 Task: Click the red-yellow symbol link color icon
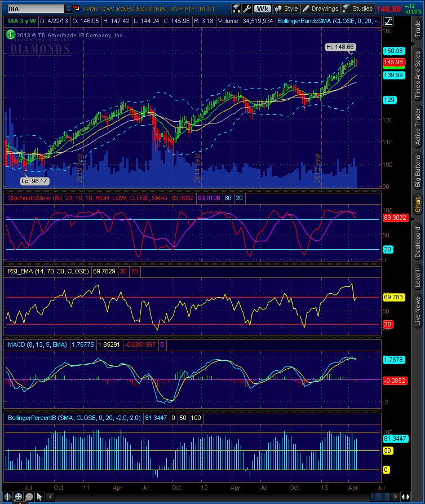click(77, 8)
